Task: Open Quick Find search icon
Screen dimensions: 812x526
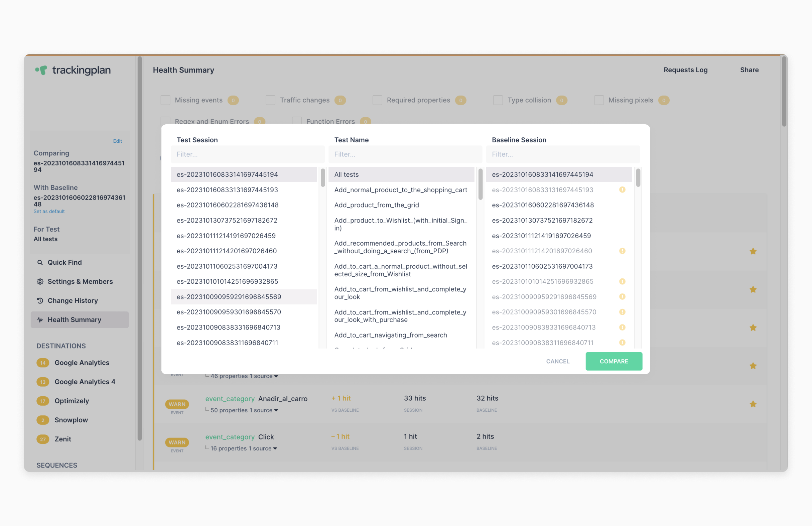Action: 40,262
